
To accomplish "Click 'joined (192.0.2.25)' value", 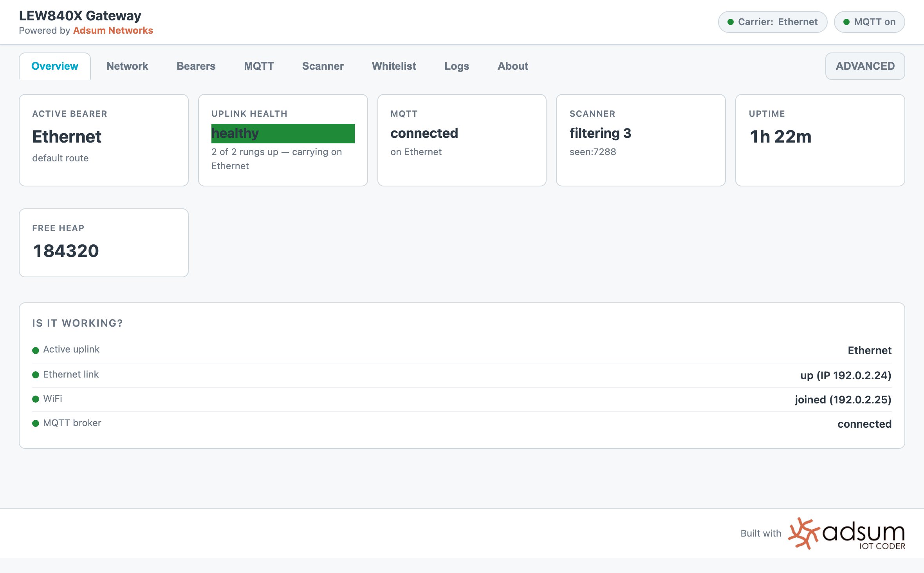I will pyautogui.click(x=843, y=400).
